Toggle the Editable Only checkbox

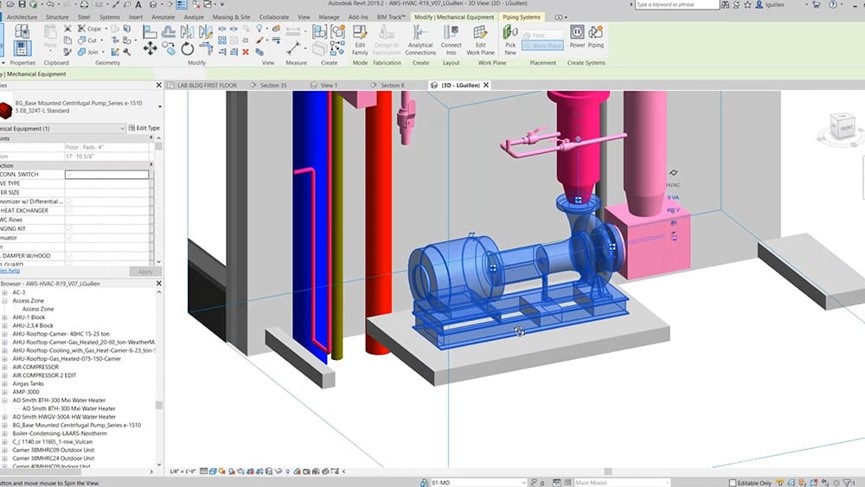pos(733,483)
